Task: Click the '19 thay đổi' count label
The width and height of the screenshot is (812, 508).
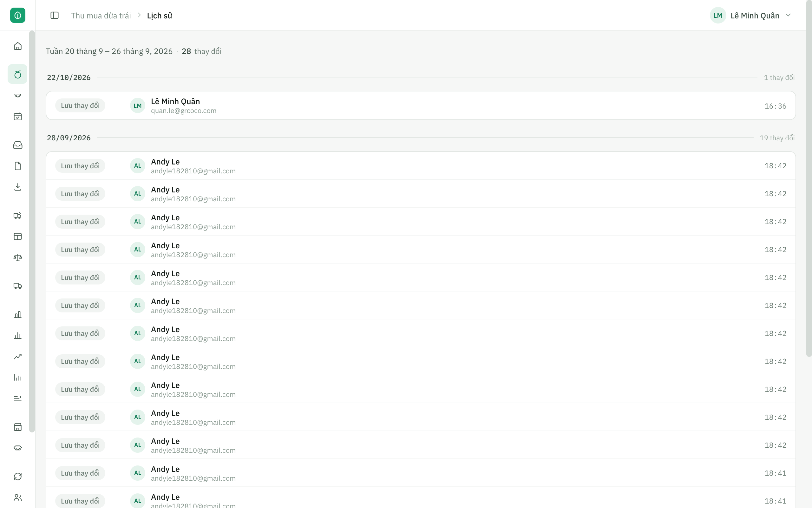Action: (x=777, y=138)
